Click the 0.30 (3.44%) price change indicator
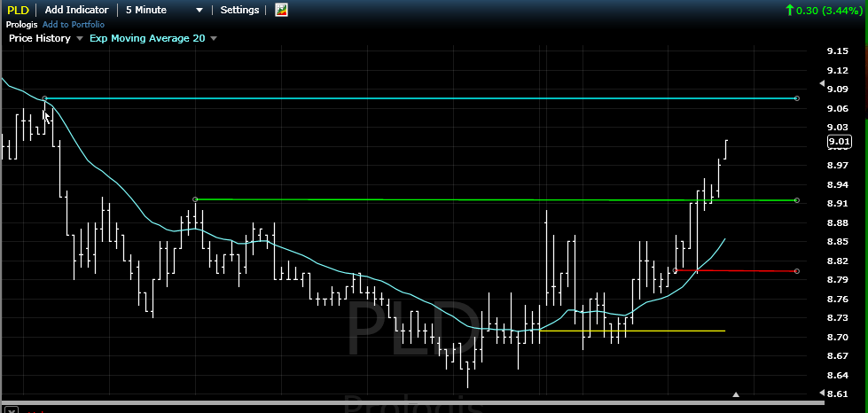The image size is (868, 413). 825,10
